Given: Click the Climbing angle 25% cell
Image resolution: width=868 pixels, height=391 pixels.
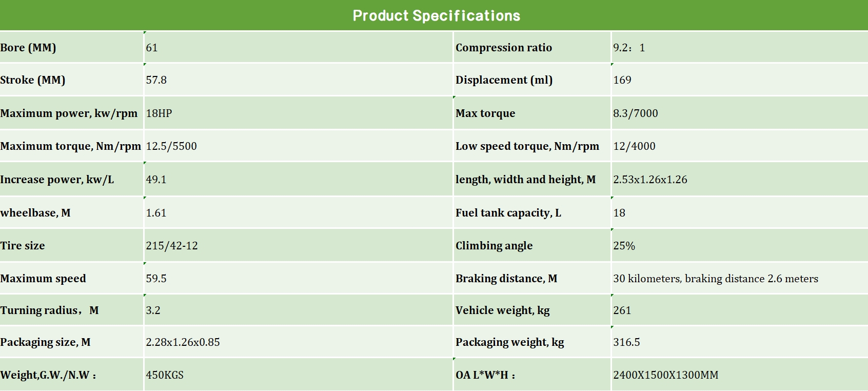Looking at the screenshot, I should click(x=624, y=246).
